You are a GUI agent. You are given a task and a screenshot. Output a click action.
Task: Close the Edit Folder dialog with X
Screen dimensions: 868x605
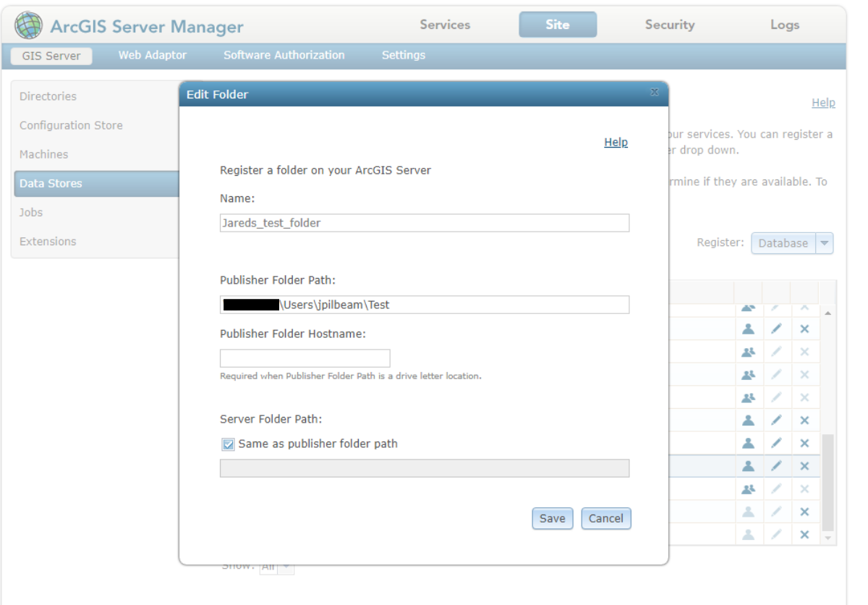[655, 93]
